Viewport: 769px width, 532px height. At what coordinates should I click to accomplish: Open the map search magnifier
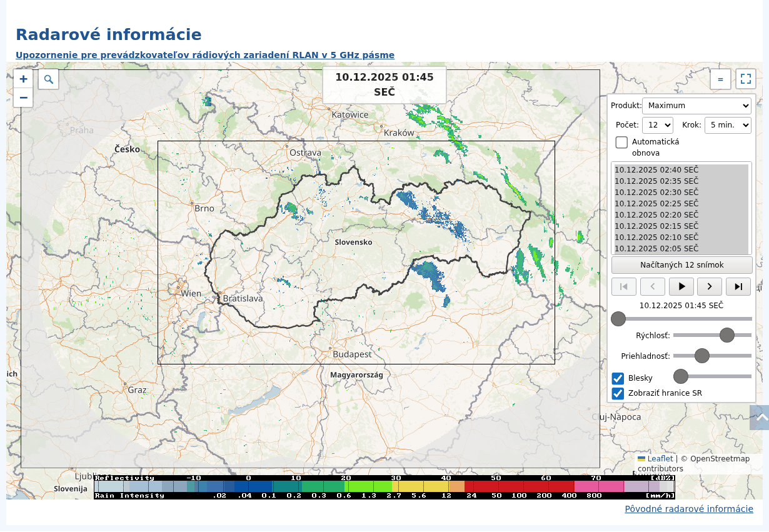[x=48, y=79]
